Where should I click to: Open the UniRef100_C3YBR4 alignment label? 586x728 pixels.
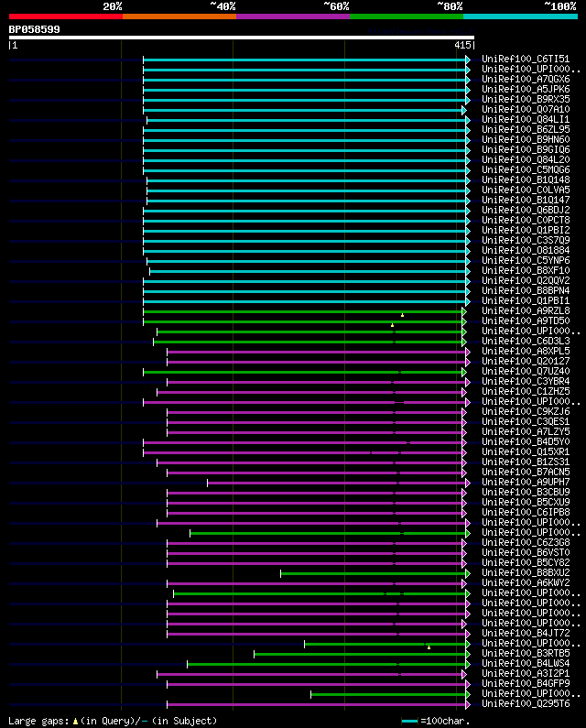coord(526,381)
